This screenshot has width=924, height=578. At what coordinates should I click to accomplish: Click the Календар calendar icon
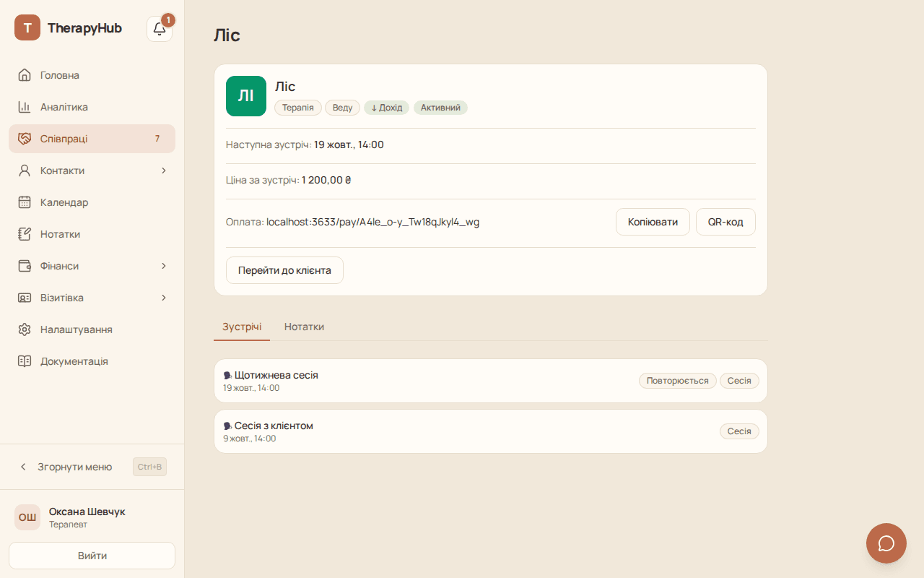tap(25, 202)
